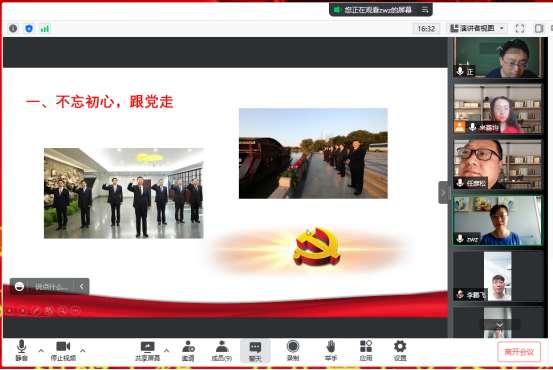
Task: Expand audio options arrow beside mute
Action: point(41,351)
